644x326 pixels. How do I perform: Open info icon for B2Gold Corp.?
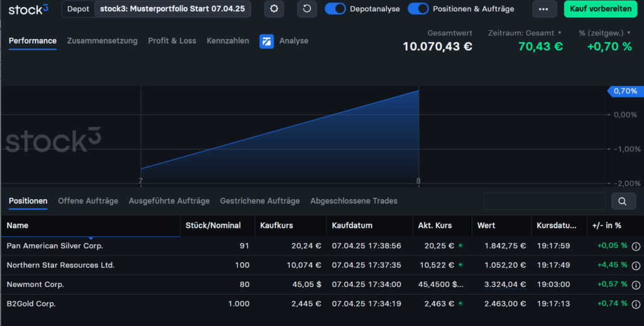(x=636, y=304)
